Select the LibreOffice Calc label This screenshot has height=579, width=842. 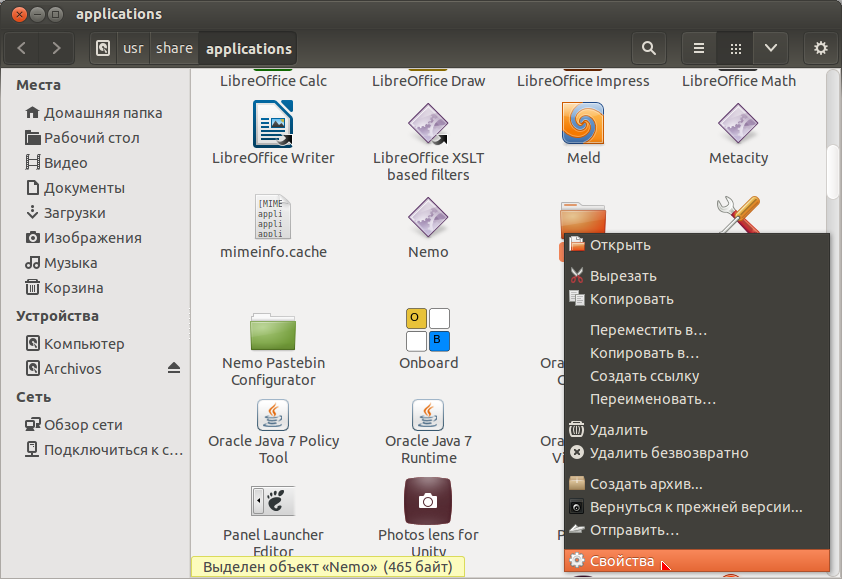(x=273, y=81)
